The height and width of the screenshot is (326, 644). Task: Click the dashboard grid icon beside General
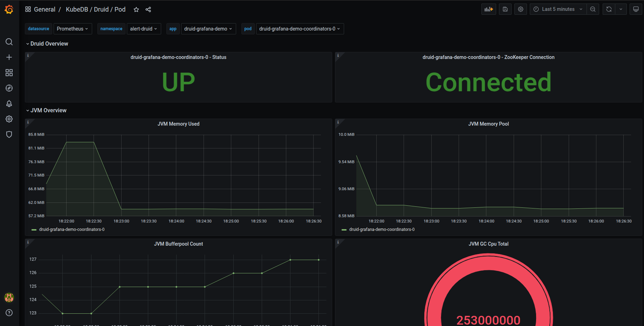click(28, 9)
